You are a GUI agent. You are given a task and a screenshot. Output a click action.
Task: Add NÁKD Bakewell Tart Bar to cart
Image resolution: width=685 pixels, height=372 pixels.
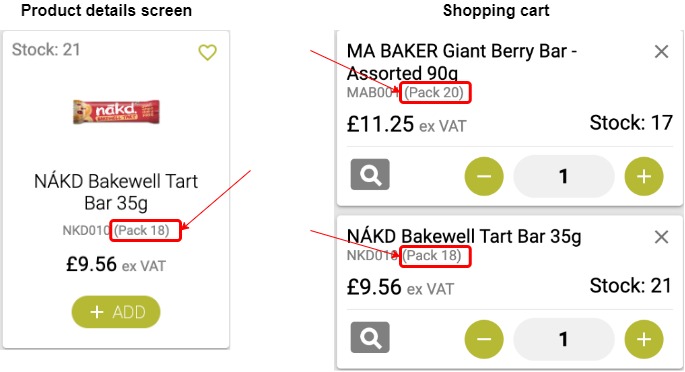[x=116, y=312]
